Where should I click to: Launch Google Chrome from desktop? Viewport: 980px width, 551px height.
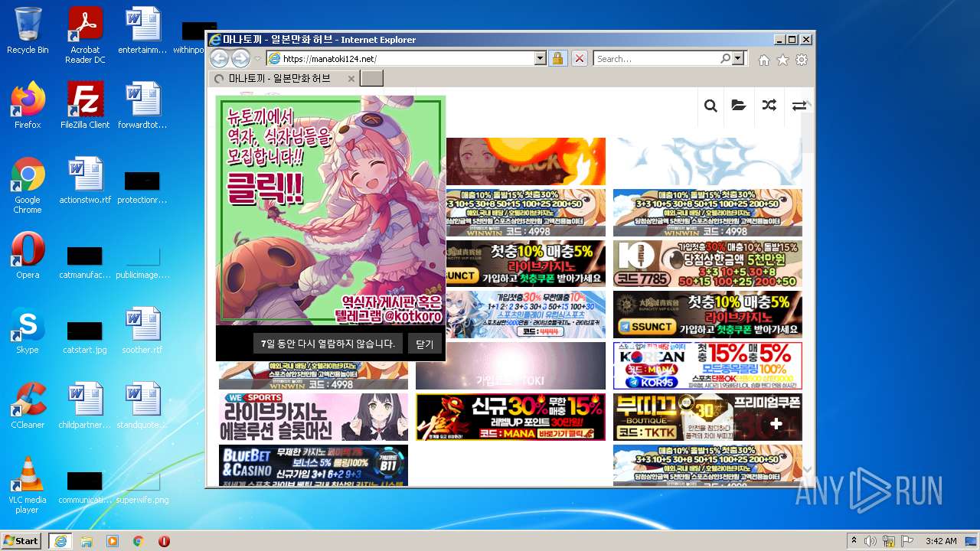pos(28,185)
